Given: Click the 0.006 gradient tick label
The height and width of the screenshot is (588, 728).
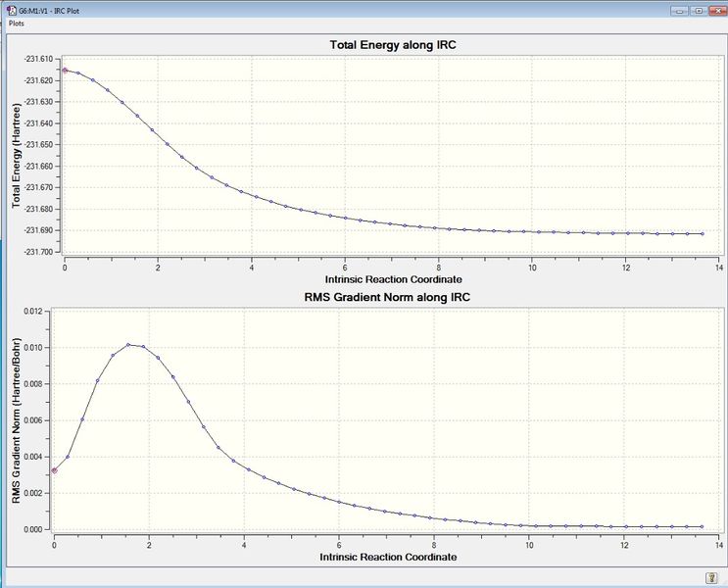Looking at the screenshot, I should (33, 420).
